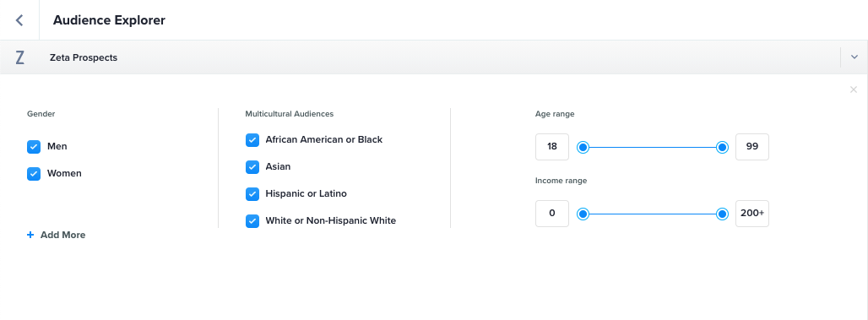Screen dimensions: 868x320
Task: Click the back arrow icon
Action: click(x=19, y=20)
